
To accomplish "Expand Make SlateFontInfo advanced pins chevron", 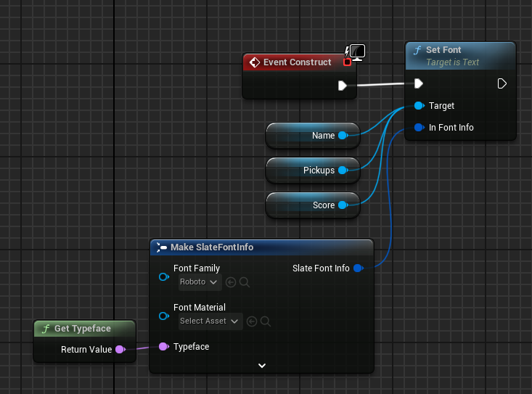I will [262, 366].
